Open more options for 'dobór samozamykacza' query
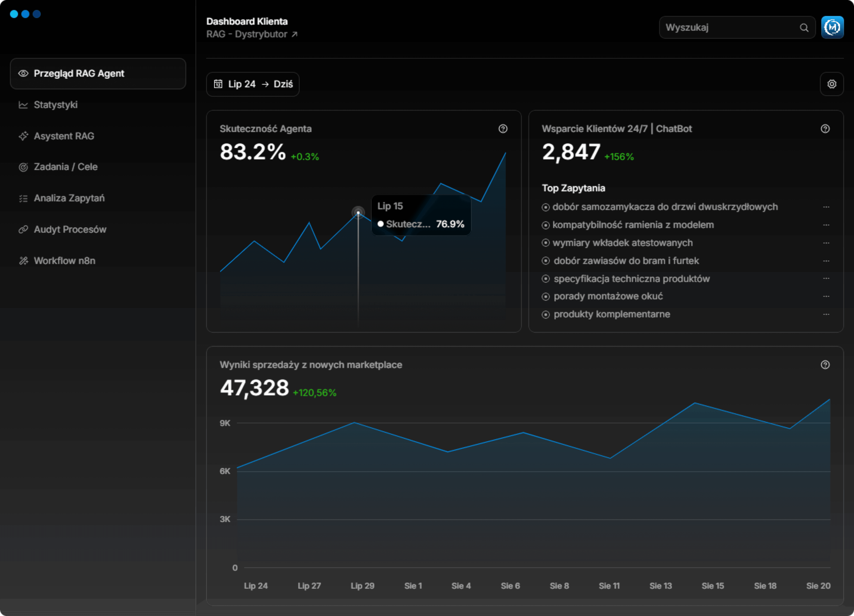This screenshot has height=616, width=854. tap(826, 207)
